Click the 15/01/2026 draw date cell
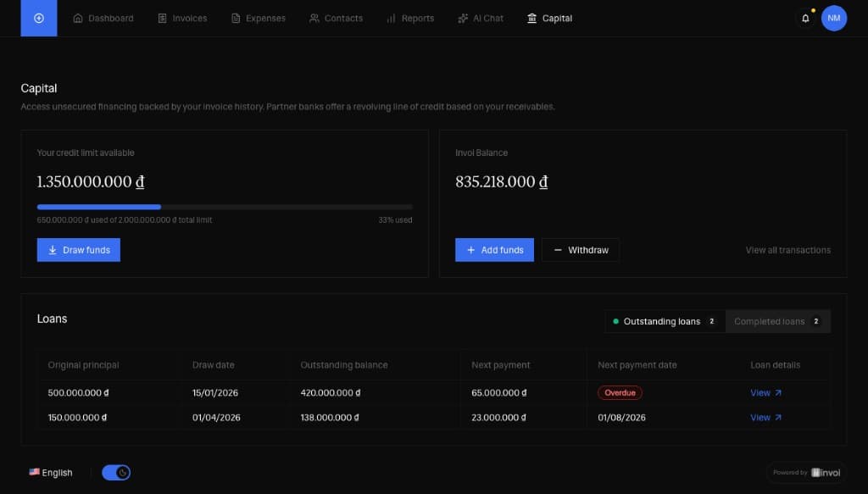This screenshot has height=494, width=868. point(215,393)
